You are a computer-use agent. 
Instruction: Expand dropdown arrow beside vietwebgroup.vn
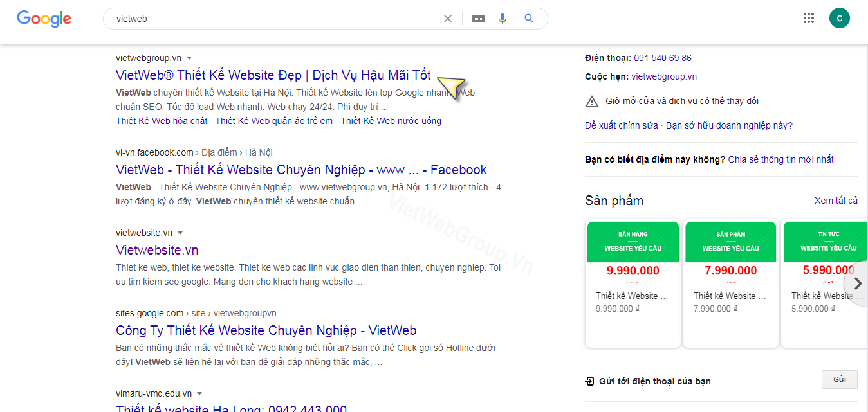189,58
